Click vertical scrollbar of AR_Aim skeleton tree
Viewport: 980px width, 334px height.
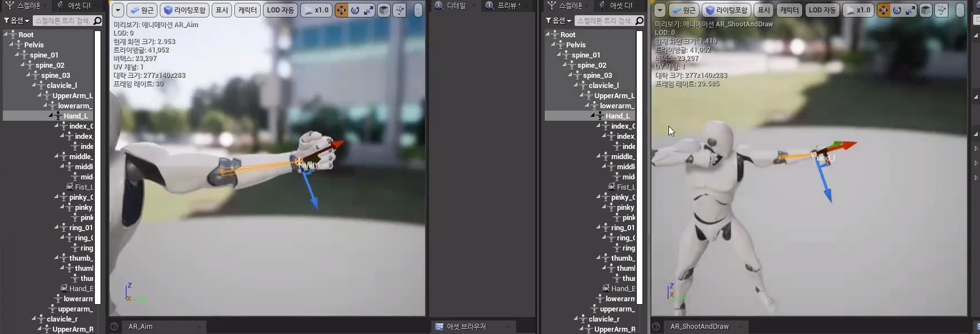[x=98, y=168]
